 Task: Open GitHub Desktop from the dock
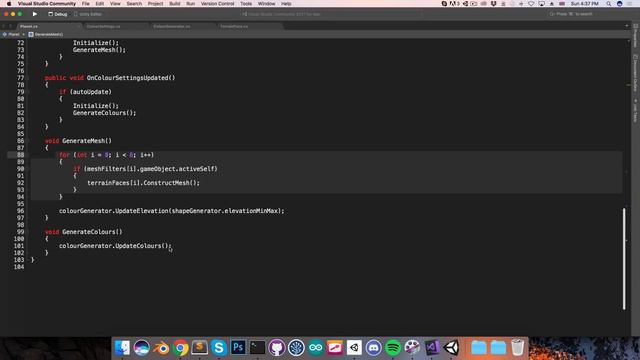point(277,348)
